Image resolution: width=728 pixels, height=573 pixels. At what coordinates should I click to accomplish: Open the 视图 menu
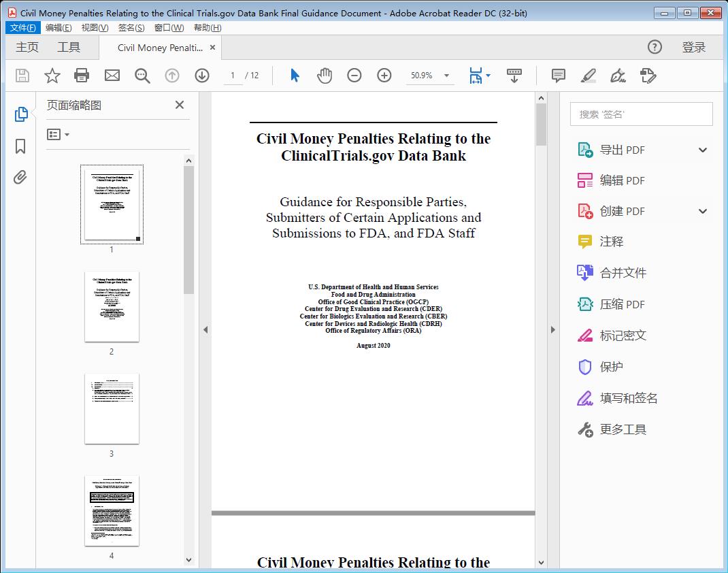(x=94, y=27)
